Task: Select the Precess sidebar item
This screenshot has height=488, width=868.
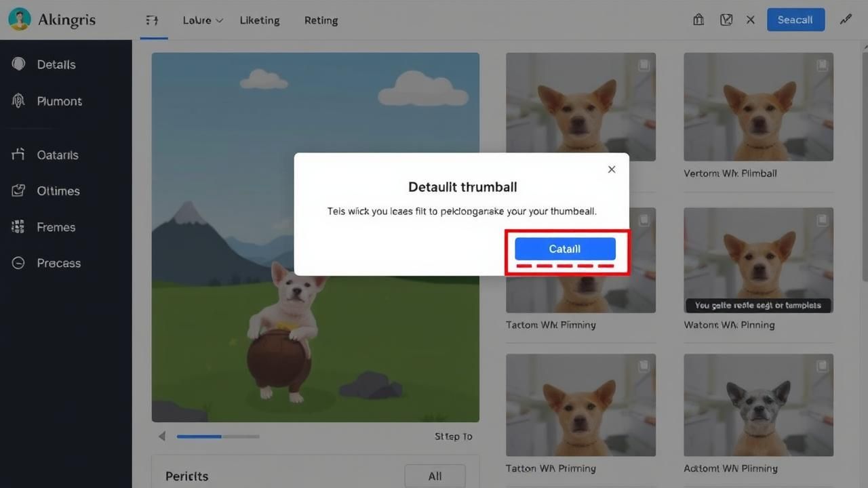Action: [x=58, y=263]
